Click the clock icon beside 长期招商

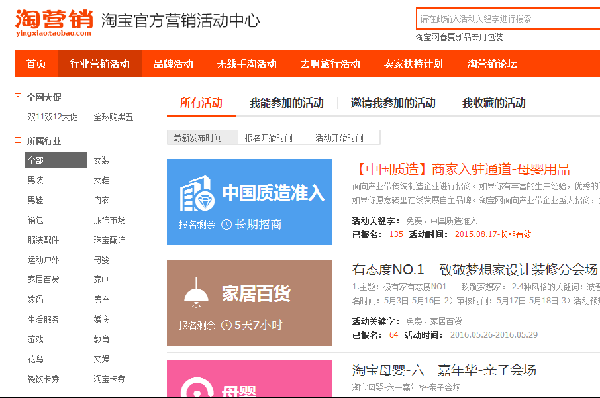[x=227, y=224]
